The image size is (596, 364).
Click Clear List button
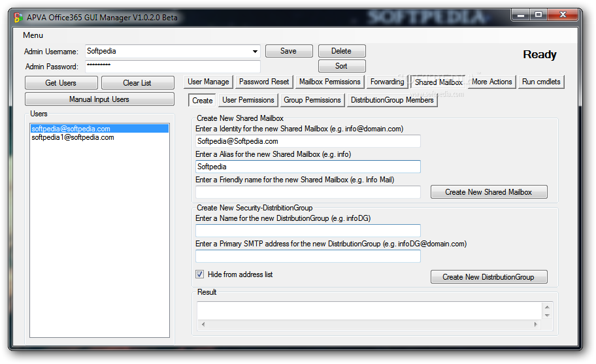pyautogui.click(x=138, y=83)
